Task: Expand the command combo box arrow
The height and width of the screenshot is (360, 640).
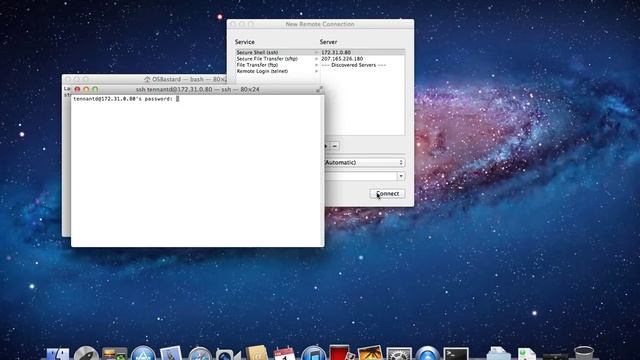Action: coord(401,176)
